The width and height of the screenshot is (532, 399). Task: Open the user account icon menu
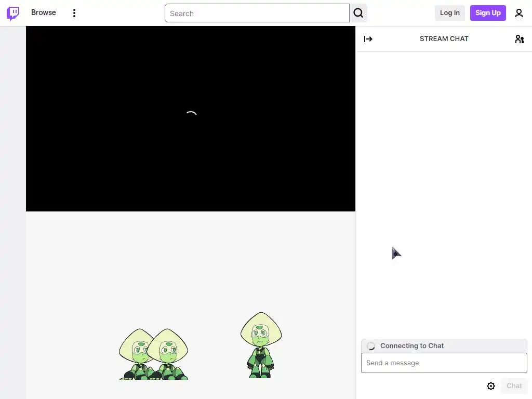(519, 13)
